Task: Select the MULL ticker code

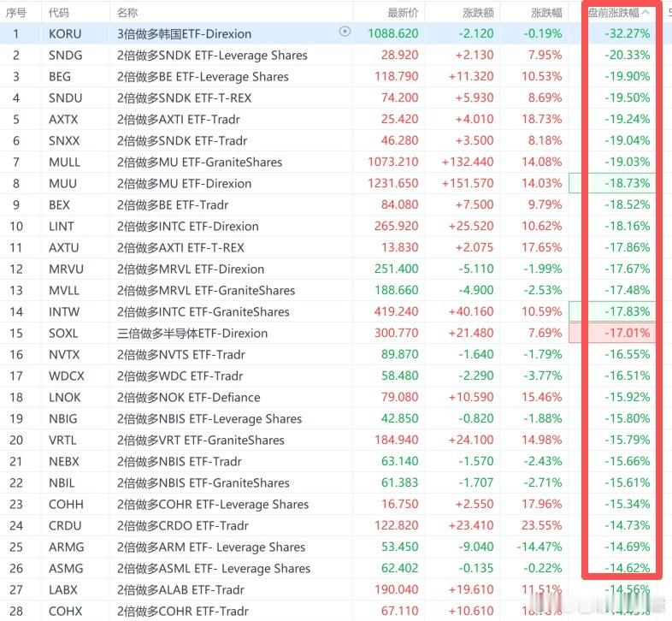Action: pos(64,163)
